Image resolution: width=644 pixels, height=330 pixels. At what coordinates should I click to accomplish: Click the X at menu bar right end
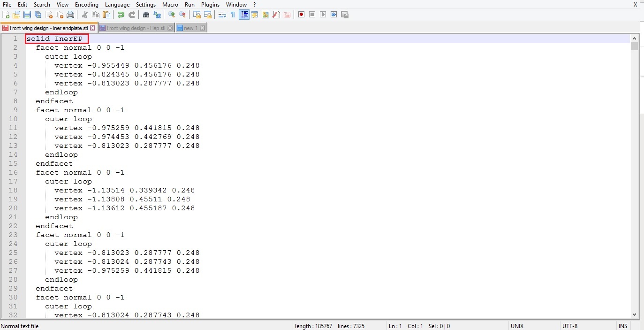(636, 4)
